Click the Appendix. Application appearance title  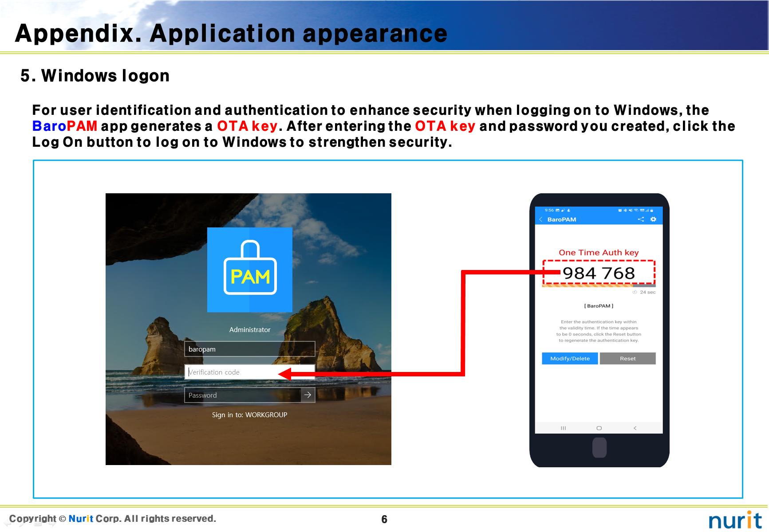click(x=231, y=34)
